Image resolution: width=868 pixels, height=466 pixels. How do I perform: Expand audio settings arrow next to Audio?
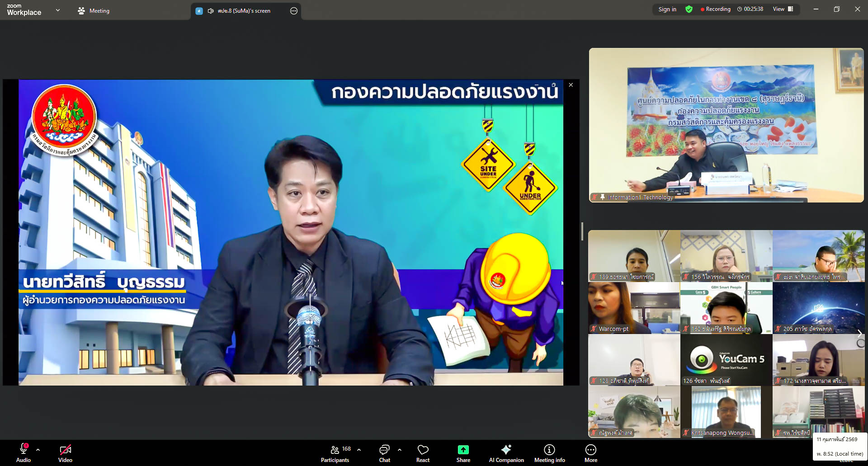click(x=38, y=450)
